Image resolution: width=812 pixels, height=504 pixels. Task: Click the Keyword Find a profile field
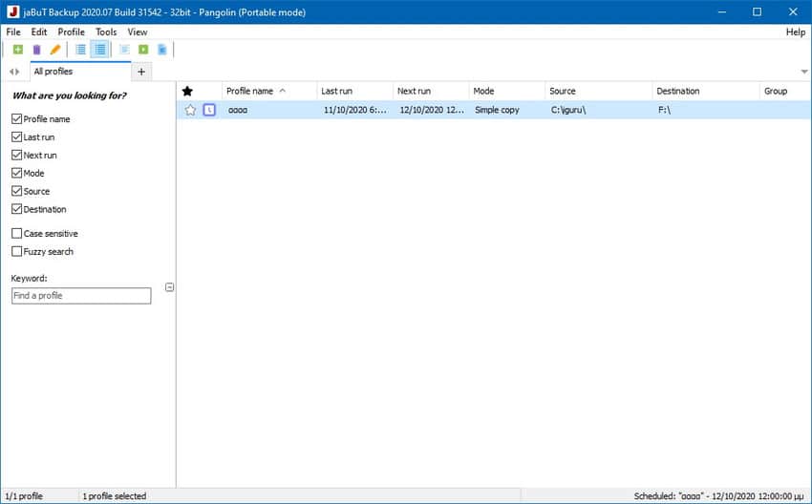[81, 296]
